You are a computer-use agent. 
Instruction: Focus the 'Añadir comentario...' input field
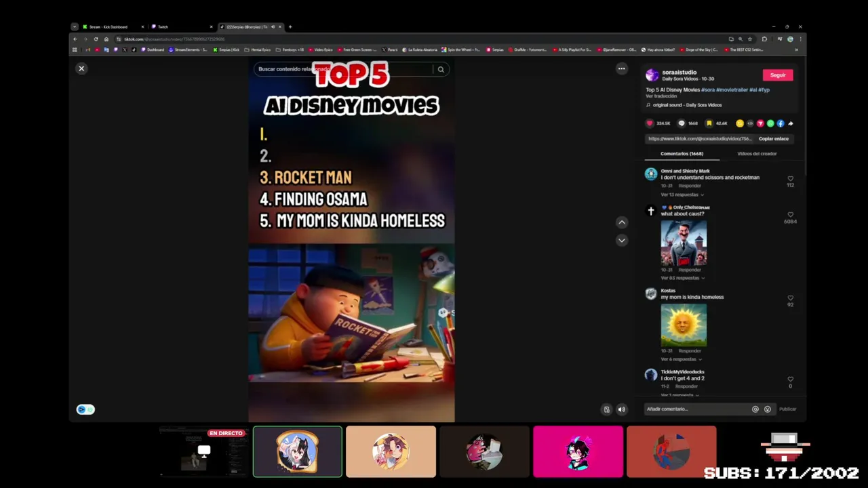[698, 409]
